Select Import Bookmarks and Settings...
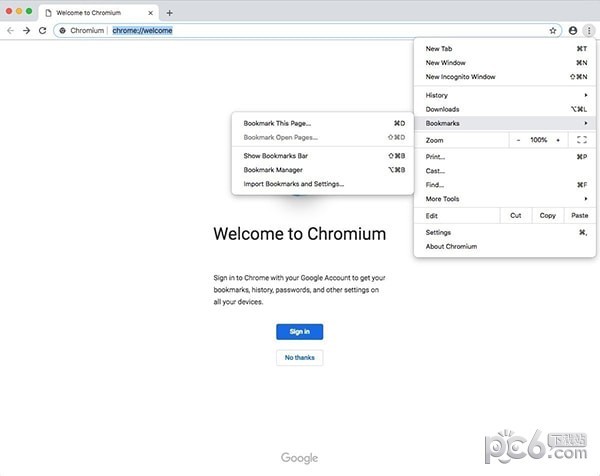 click(x=323, y=184)
